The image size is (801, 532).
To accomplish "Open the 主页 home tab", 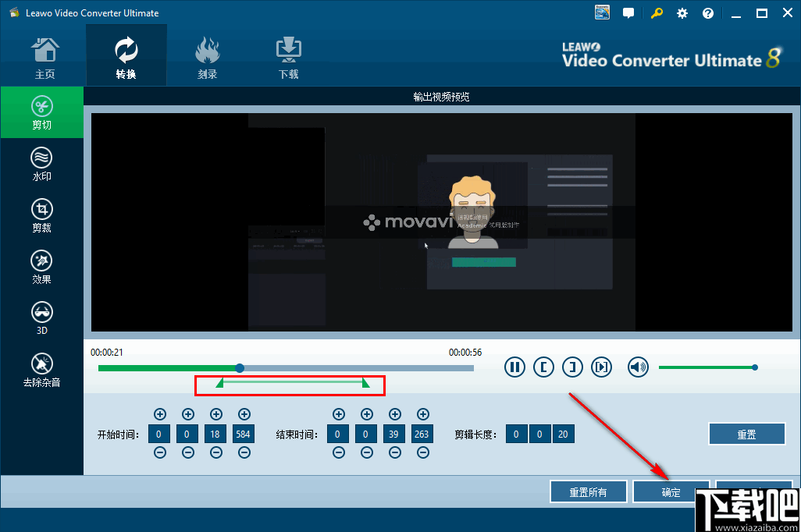I will pos(44,59).
